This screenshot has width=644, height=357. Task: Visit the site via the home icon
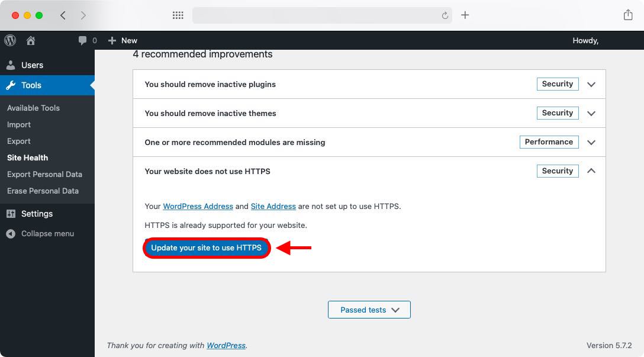click(30, 40)
